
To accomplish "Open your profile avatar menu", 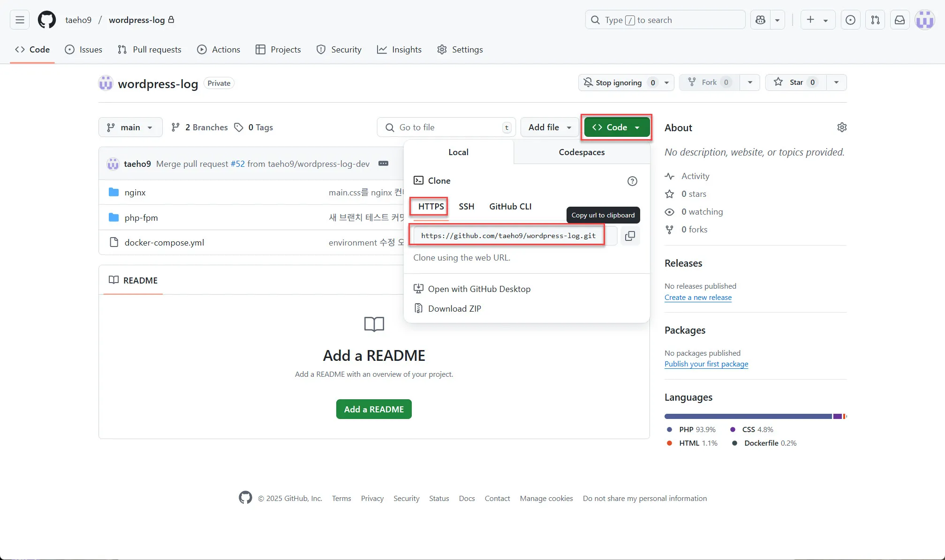I will 924,20.
